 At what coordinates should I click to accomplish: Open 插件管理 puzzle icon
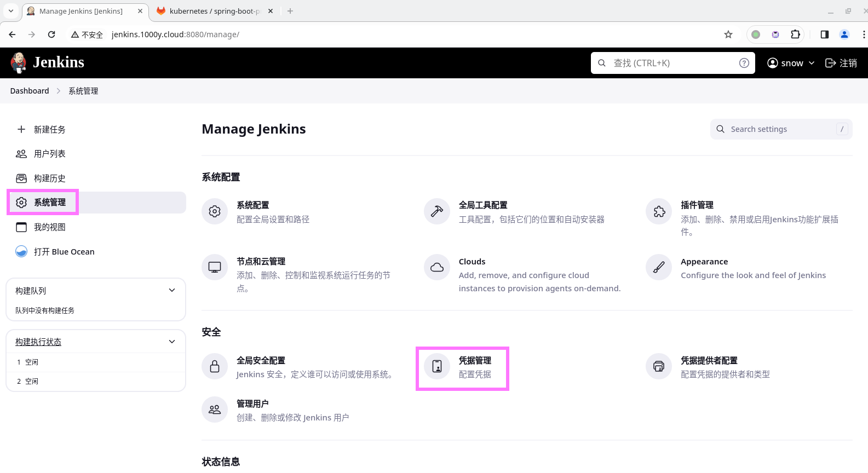coord(659,211)
